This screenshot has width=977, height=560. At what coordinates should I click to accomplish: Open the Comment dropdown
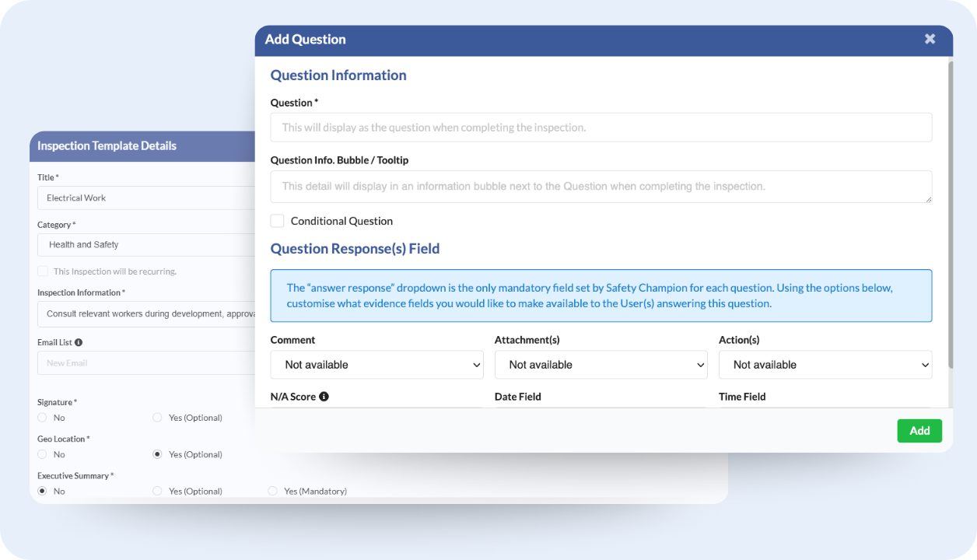pyautogui.click(x=376, y=365)
